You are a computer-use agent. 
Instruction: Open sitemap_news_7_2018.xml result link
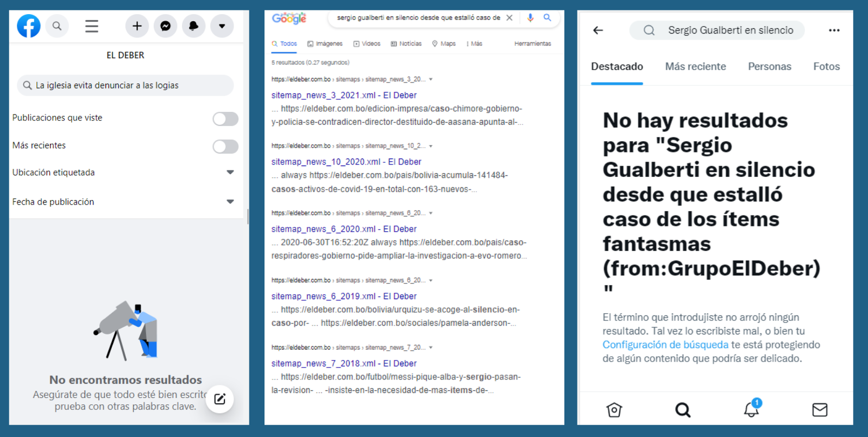click(344, 363)
